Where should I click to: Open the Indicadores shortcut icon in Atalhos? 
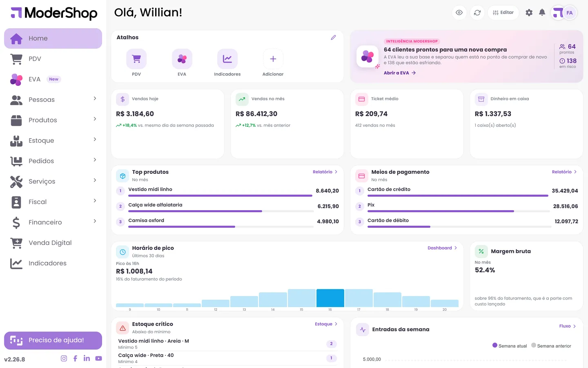pyautogui.click(x=227, y=59)
